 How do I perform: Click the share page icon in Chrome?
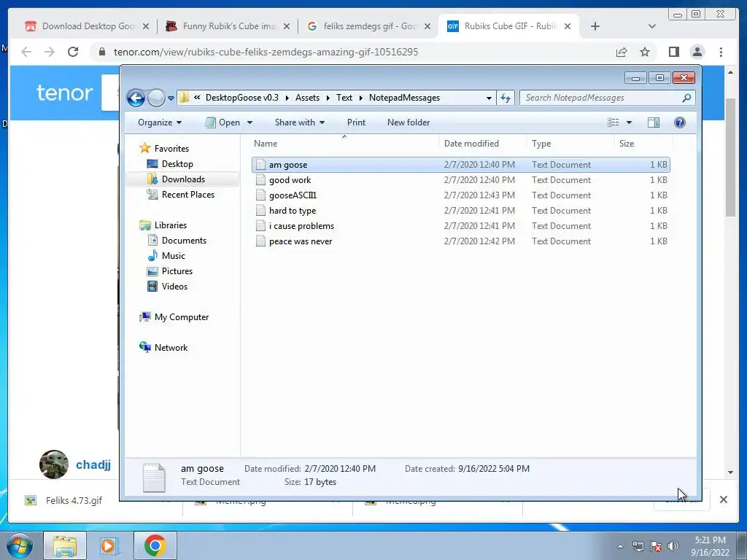pyautogui.click(x=622, y=52)
